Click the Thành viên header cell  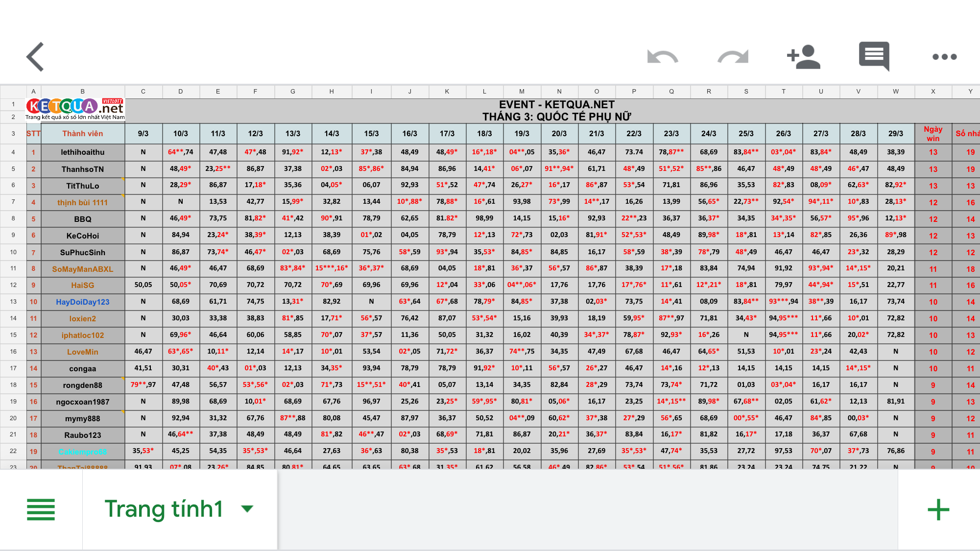coord(82,134)
